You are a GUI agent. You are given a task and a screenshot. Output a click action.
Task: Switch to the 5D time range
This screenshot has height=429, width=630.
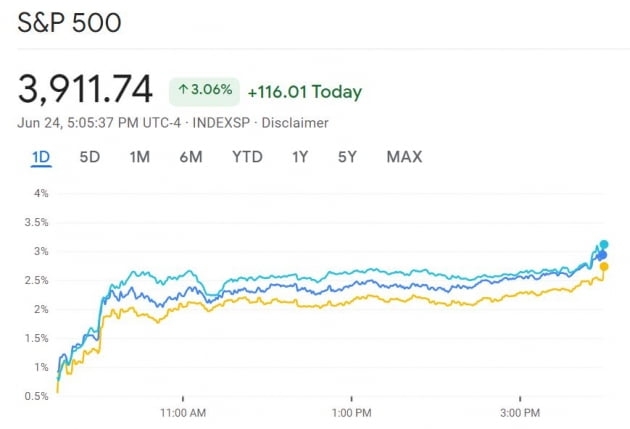90,157
